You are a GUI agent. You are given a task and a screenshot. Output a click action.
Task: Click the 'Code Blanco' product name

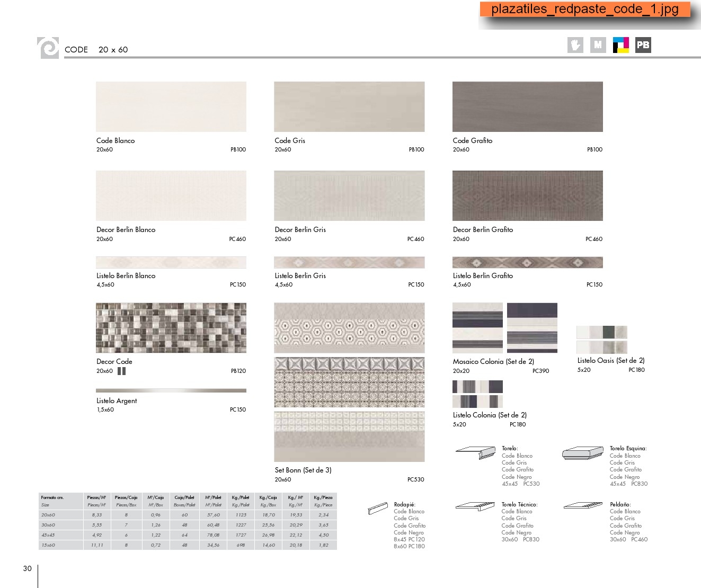[x=116, y=140]
